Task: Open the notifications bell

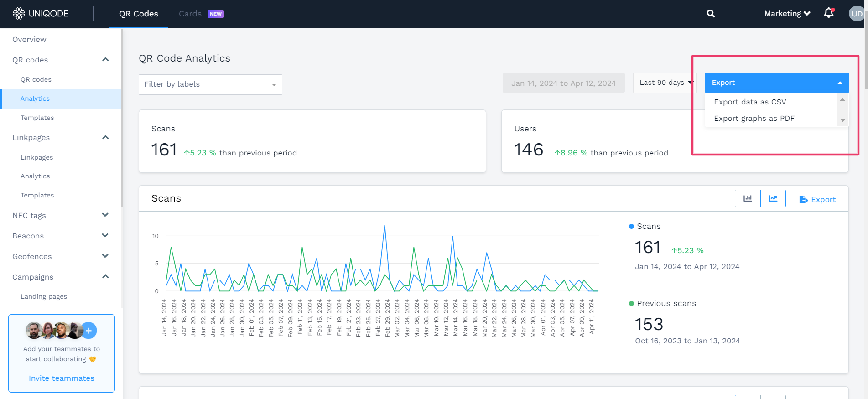Action: 829,13
